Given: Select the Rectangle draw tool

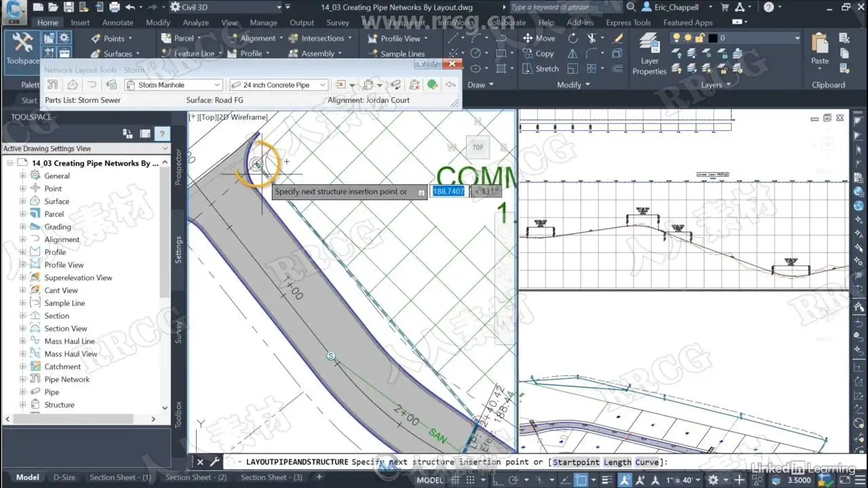Looking at the screenshot, I should tap(501, 54).
